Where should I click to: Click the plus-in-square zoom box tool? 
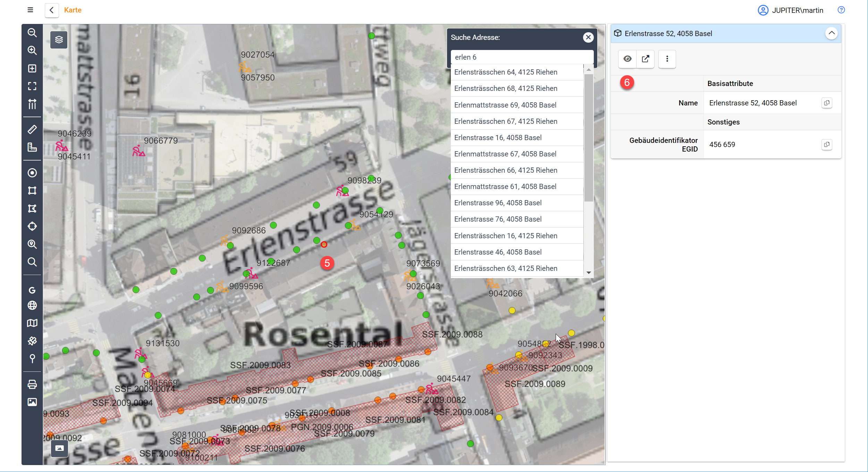point(32,68)
